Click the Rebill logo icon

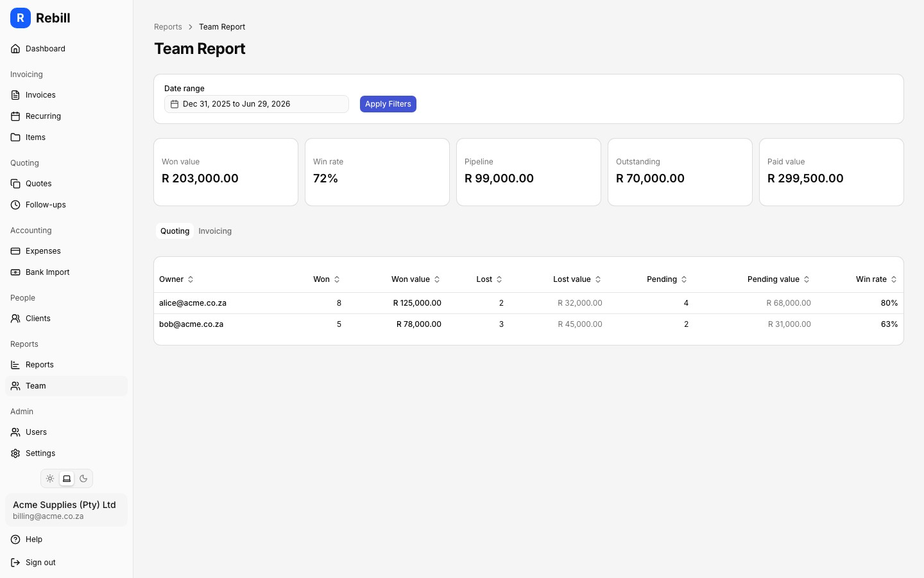coord(21,18)
